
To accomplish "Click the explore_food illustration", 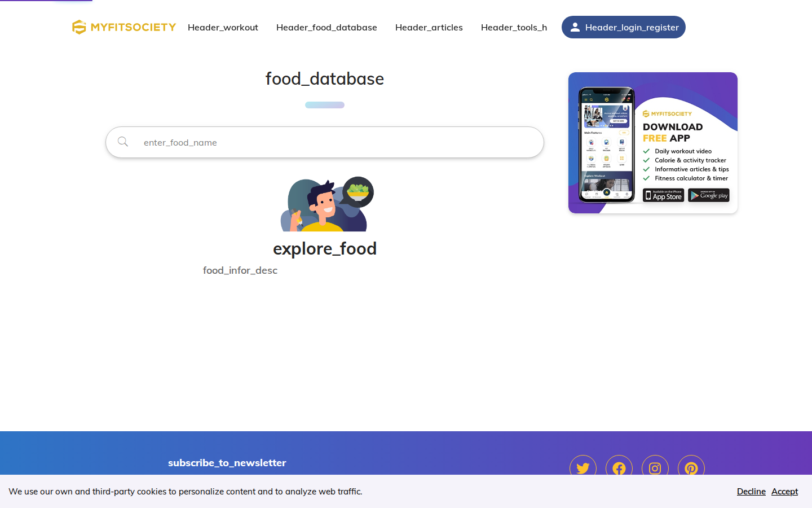I will [x=327, y=204].
